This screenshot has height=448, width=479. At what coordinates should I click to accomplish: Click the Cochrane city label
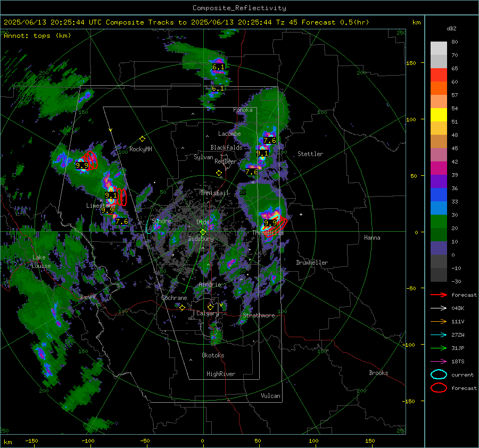(x=174, y=298)
